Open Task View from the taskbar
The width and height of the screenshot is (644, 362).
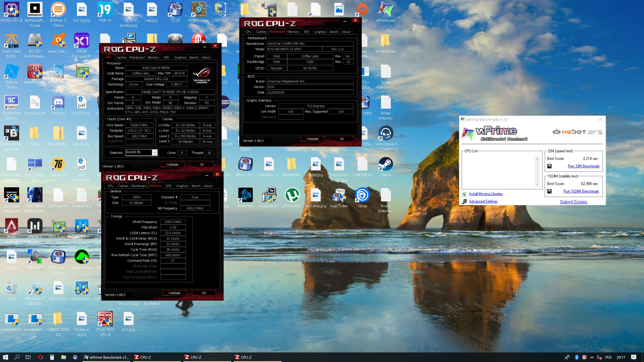click(28, 357)
